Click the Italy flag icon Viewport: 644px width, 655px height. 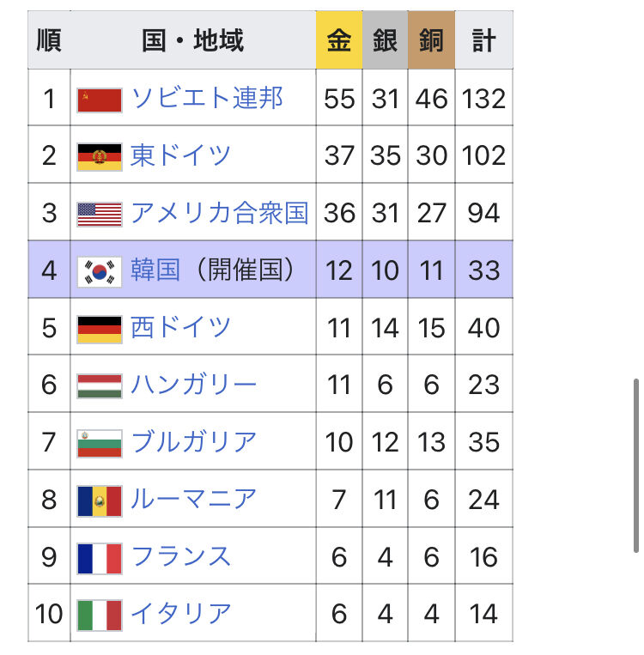100,616
